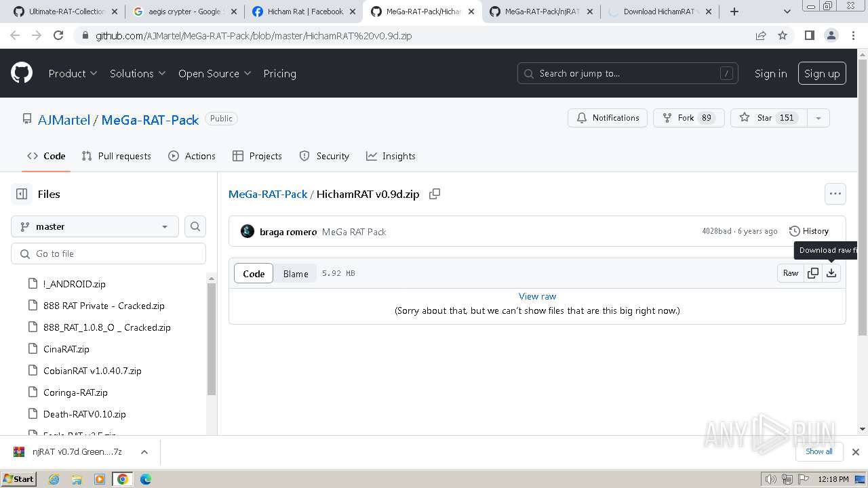Click Show all downloads
This screenshot has width=868, height=488.
coord(819,451)
